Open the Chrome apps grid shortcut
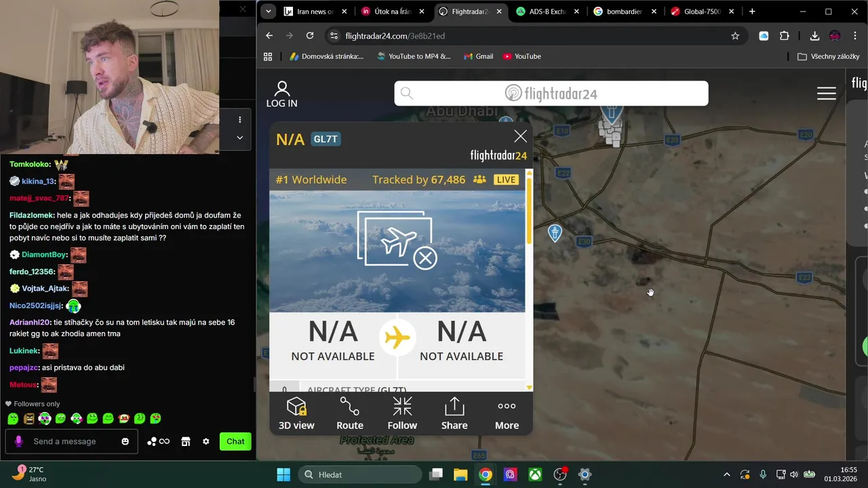This screenshot has height=488, width=868. (268, 56)
